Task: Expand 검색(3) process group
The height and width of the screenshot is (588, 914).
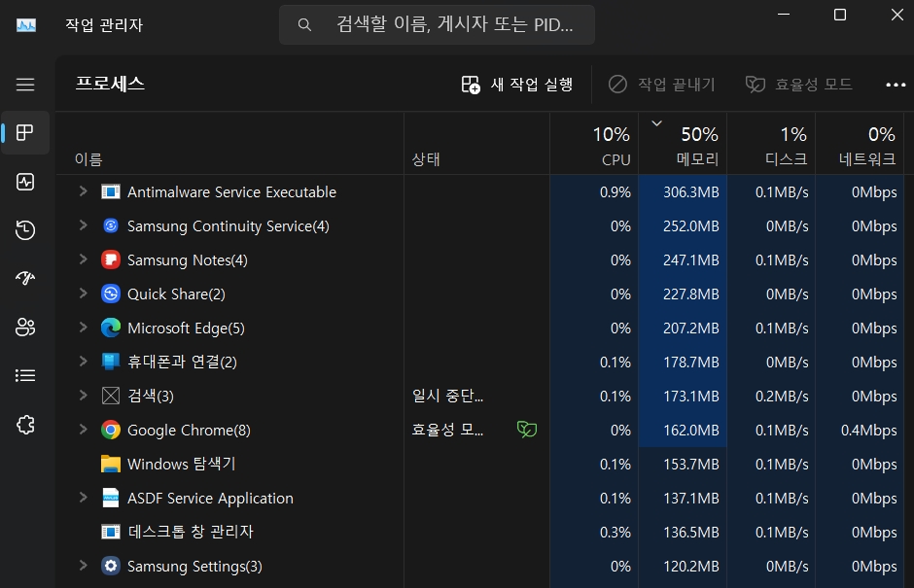Action: (x=83, y=396)
